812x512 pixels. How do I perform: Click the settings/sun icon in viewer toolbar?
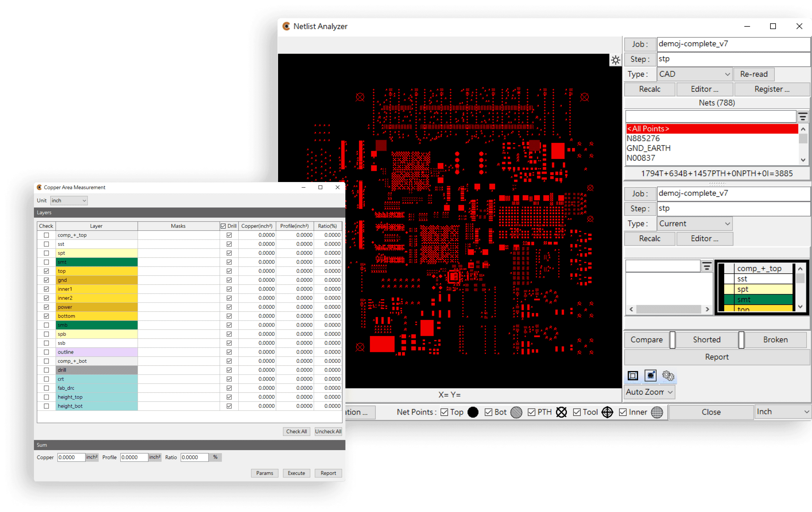click(615, 59)
